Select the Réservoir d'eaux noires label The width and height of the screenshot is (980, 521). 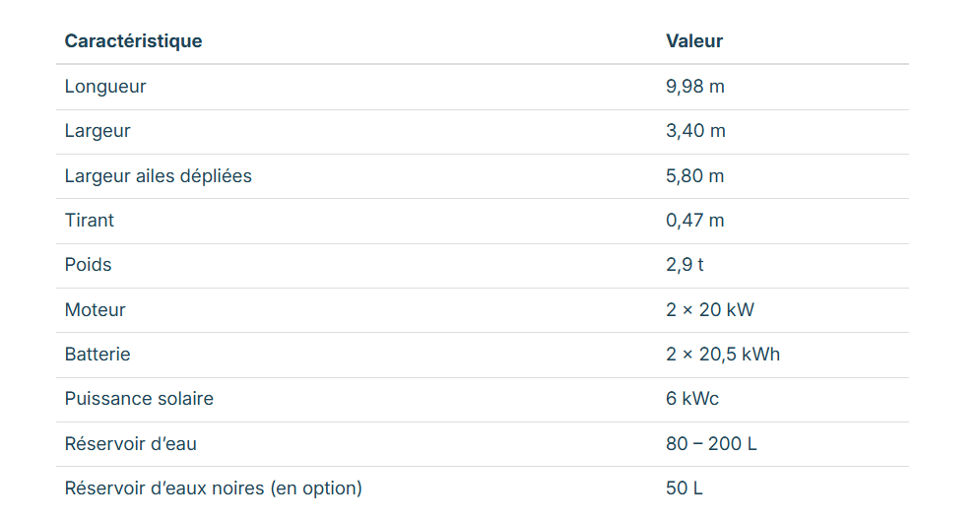(214, 488)
